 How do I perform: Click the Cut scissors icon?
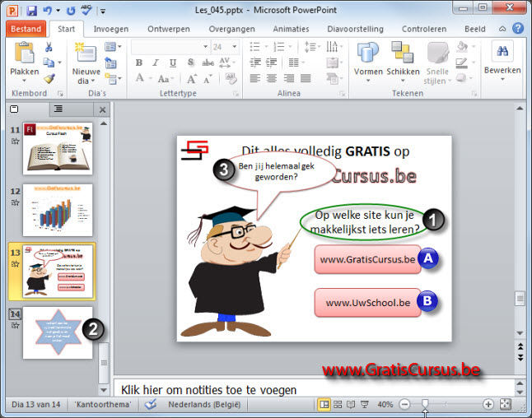click(x=49, y=47)
